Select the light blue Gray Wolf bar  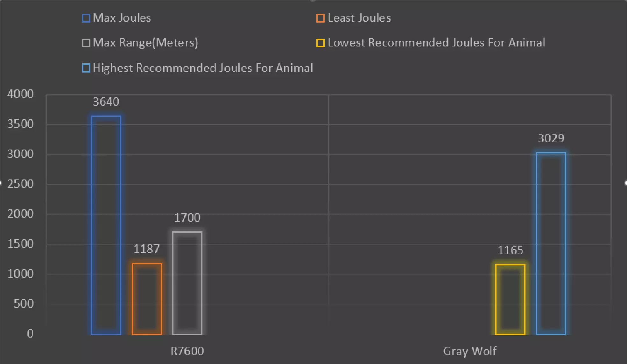[x=551, y=243]
